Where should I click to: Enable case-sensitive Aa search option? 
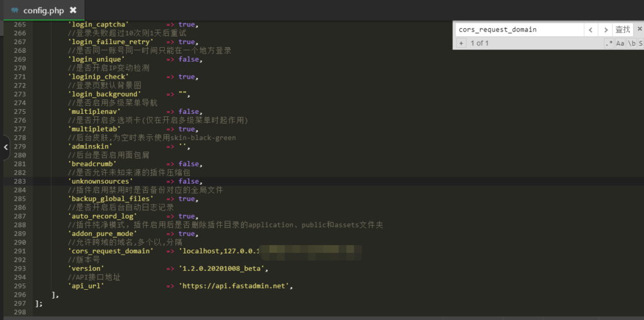point(620,43)
